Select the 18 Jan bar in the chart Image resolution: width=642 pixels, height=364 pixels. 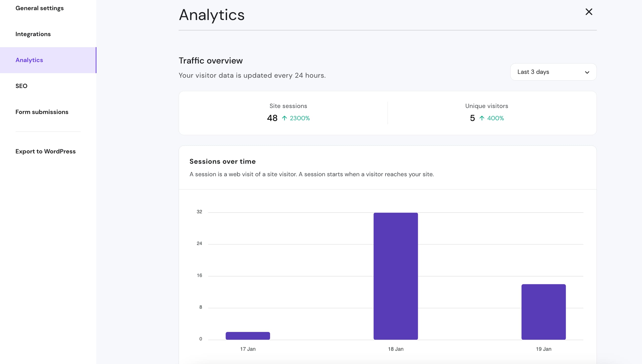tap(396, 276)
